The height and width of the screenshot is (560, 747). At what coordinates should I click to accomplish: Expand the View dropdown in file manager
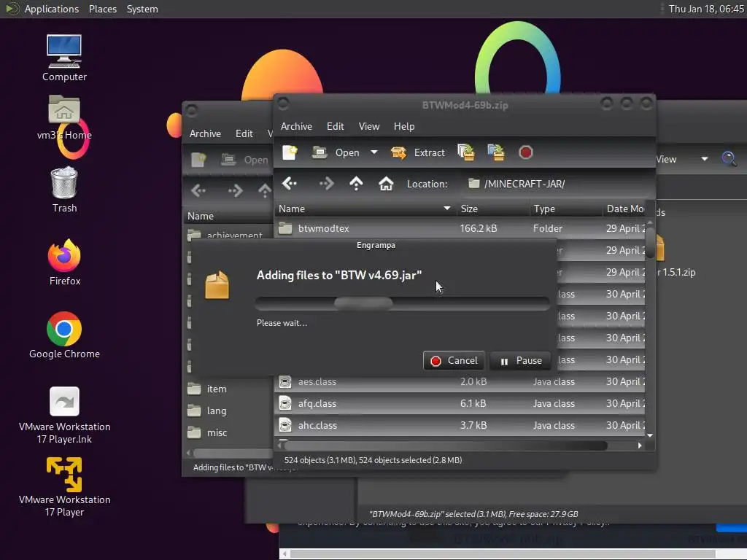click(x=704, y=159)
